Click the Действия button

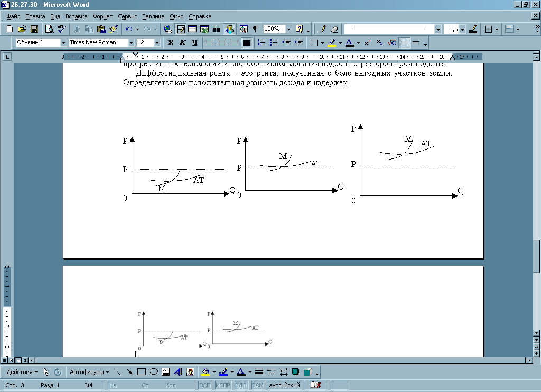tap(22, 372)
